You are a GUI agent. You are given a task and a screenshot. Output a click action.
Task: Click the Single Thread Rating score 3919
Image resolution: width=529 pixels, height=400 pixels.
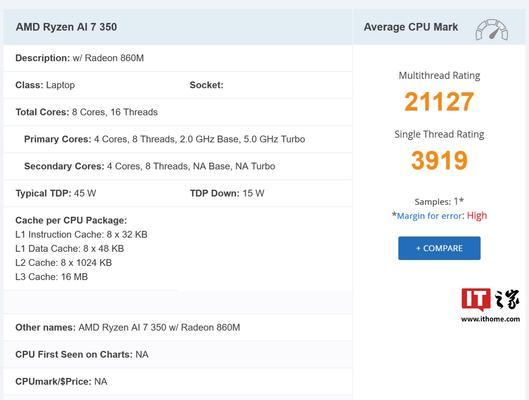(439, 160)
